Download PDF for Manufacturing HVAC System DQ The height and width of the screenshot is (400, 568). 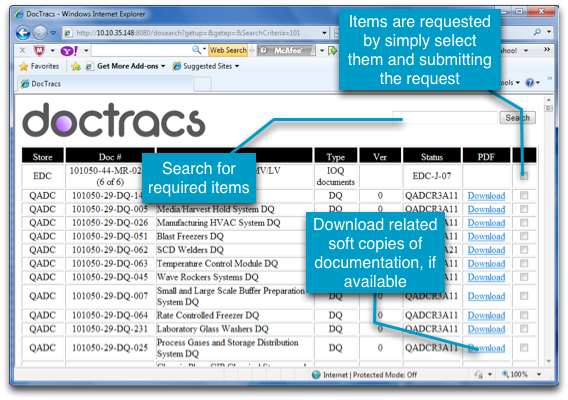(486, 223)
